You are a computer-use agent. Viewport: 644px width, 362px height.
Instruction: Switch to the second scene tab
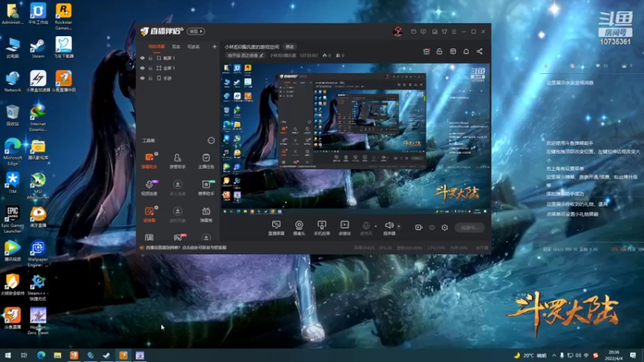[175, 47]
